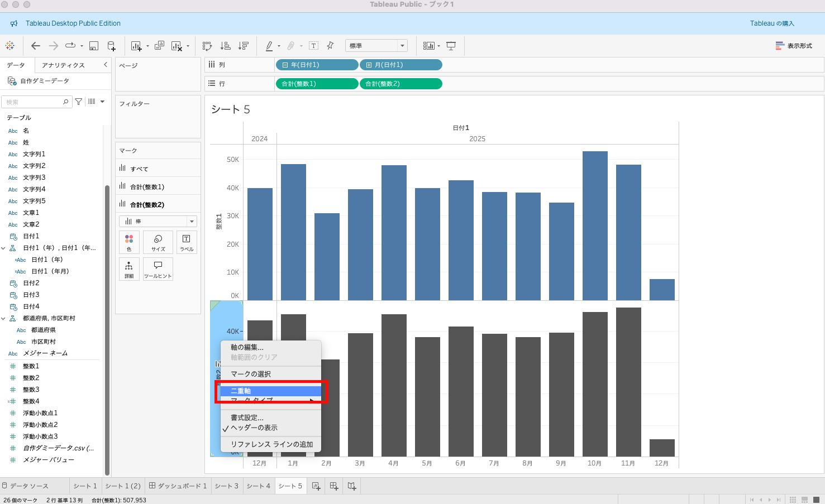825x504 pixels.
Task: Click the 表示形式 Show Me button
Action: 794,46
